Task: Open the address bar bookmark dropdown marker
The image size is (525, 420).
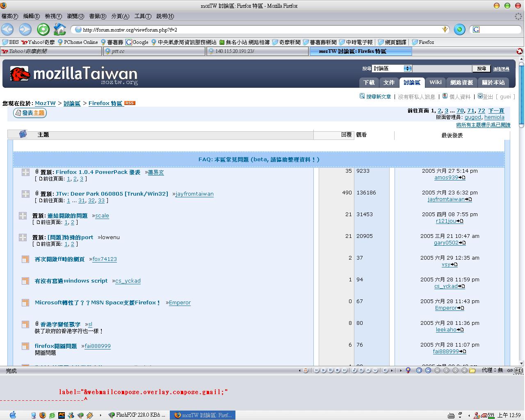Action: [445, 30]
